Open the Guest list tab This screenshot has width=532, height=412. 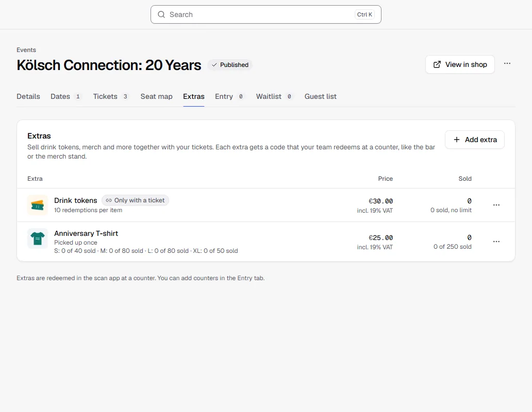pyautogui.click(x=320, y=97)
